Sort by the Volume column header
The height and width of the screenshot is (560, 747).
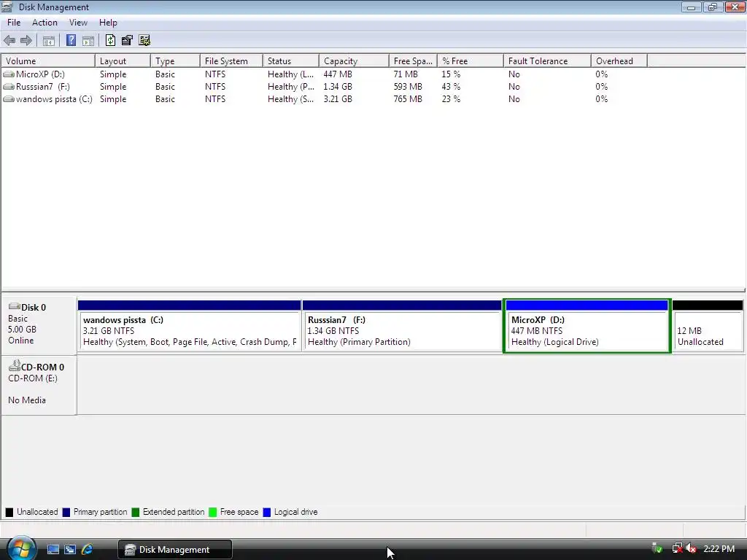pos(48,61)
